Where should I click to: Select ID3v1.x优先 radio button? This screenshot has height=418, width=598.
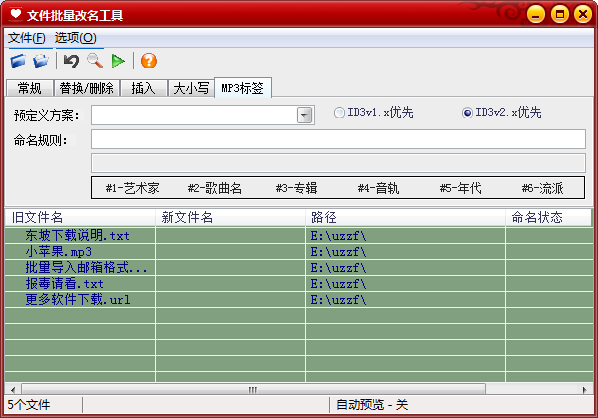click(339, 113)
